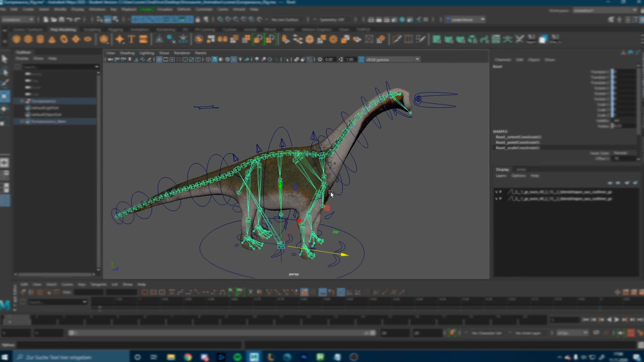Select the polygon Type text tool icon

click(131, 40)
